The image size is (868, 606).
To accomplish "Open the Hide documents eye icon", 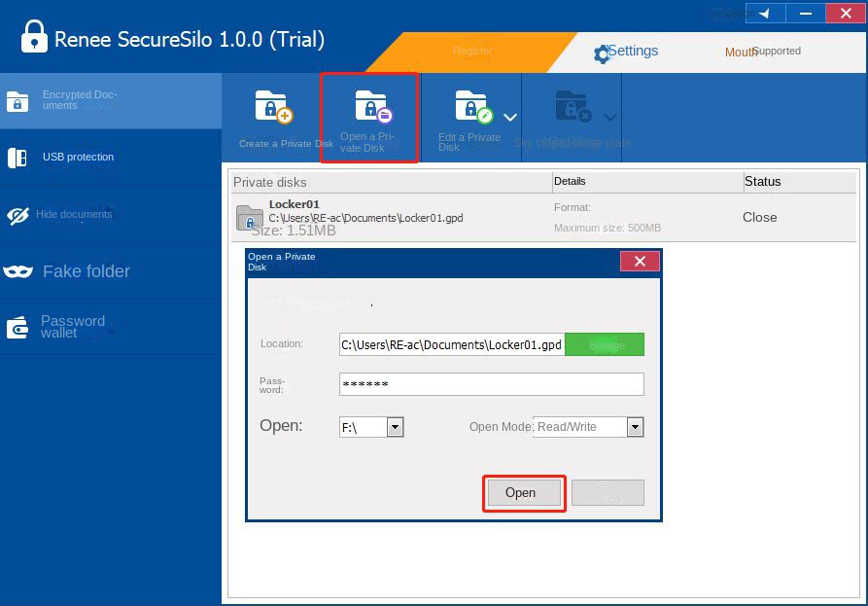I will tap(17, 215).
